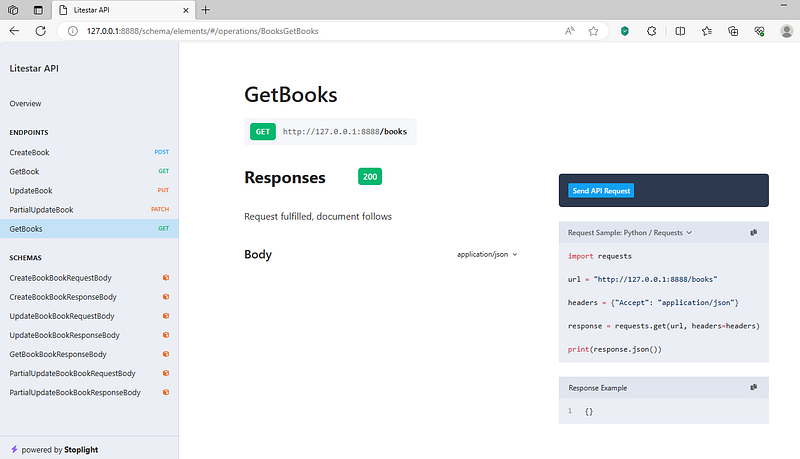Open CreateBookBookResponseBody schema
Image resolution: width=800 pixels, height=459 pixels.
(x=89, y=297)
